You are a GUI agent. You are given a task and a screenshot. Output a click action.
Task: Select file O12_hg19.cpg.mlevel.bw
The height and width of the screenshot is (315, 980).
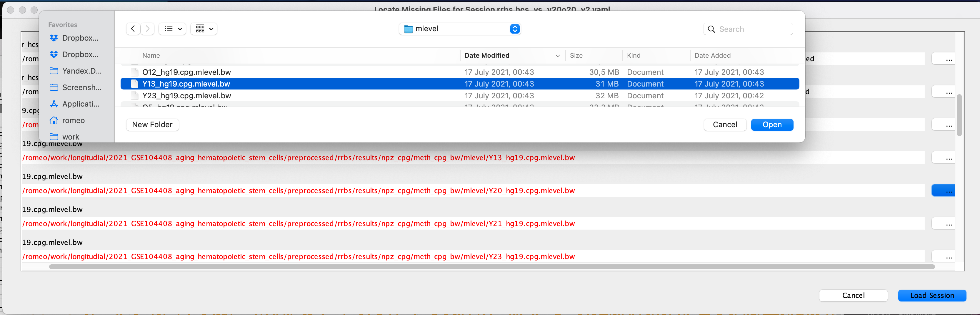click(460, 72)
